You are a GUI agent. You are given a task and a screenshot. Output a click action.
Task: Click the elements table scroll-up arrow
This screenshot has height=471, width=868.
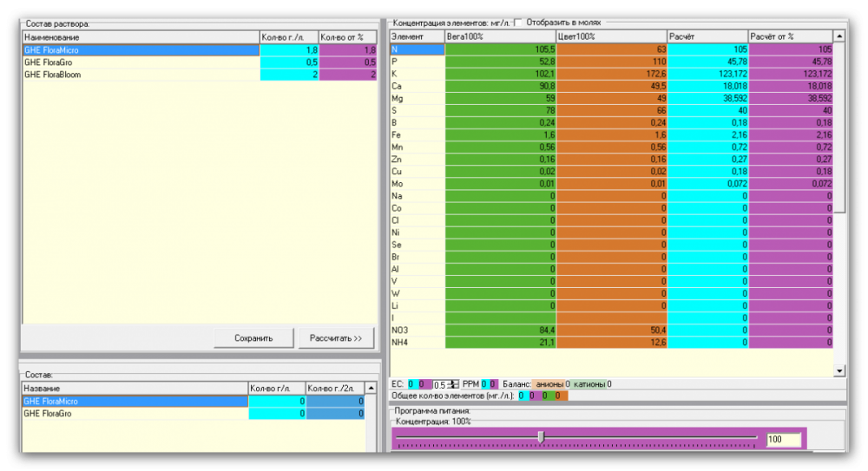(839, 36)
